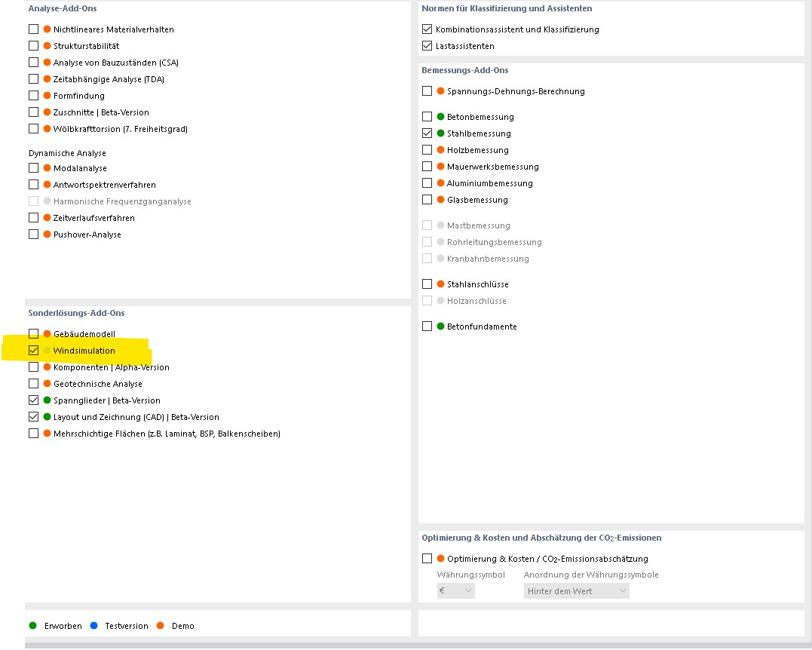Click the Geotechnische Analyse label

[x=97, y=384]
